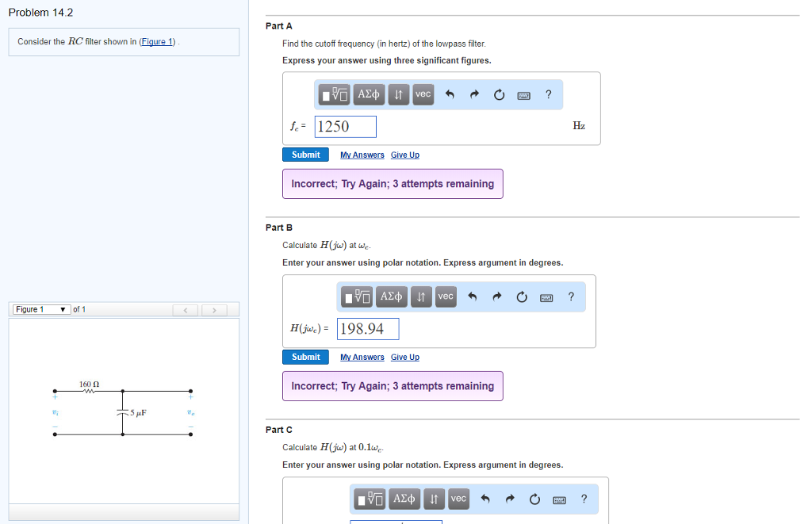Open templates (square root) tool in Part C
Viewport: 812px width, 524px height.
(370, 499)
